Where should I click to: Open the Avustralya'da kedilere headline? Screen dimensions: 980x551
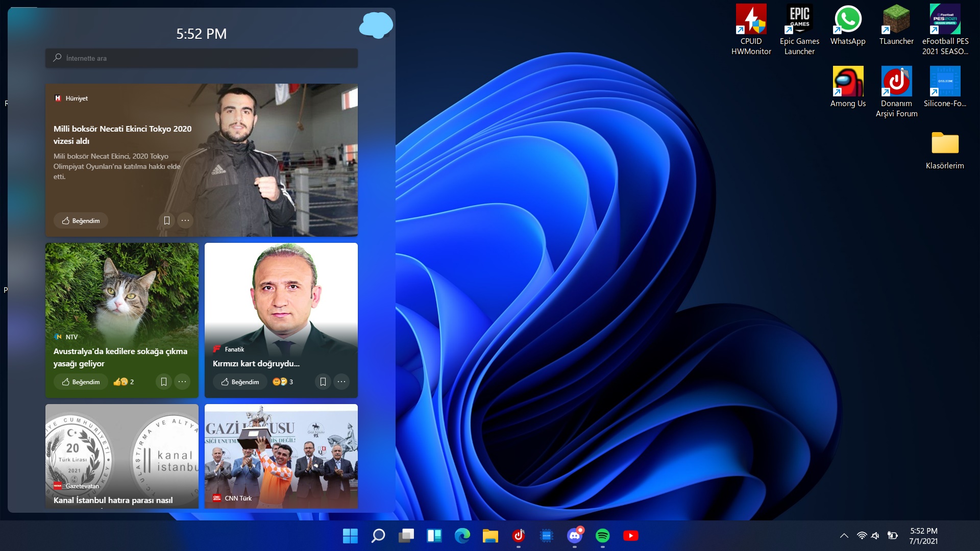pyautogui.click(x=120, y=357)
